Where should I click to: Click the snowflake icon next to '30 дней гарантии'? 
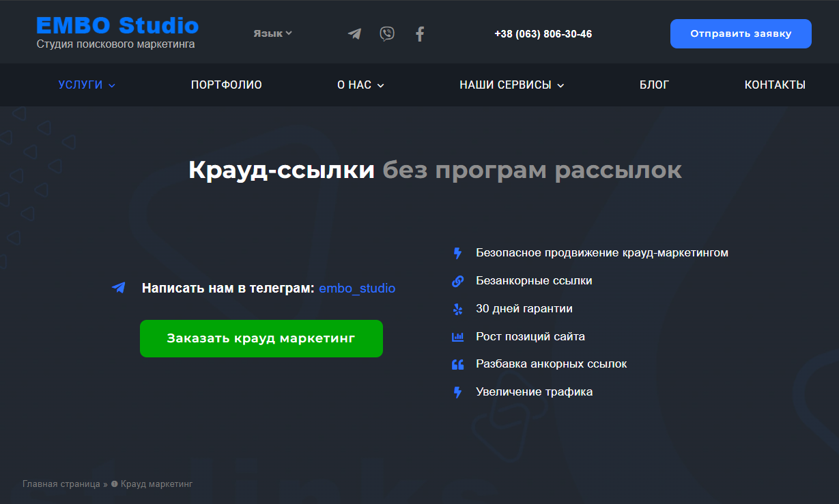click(457, 308)
